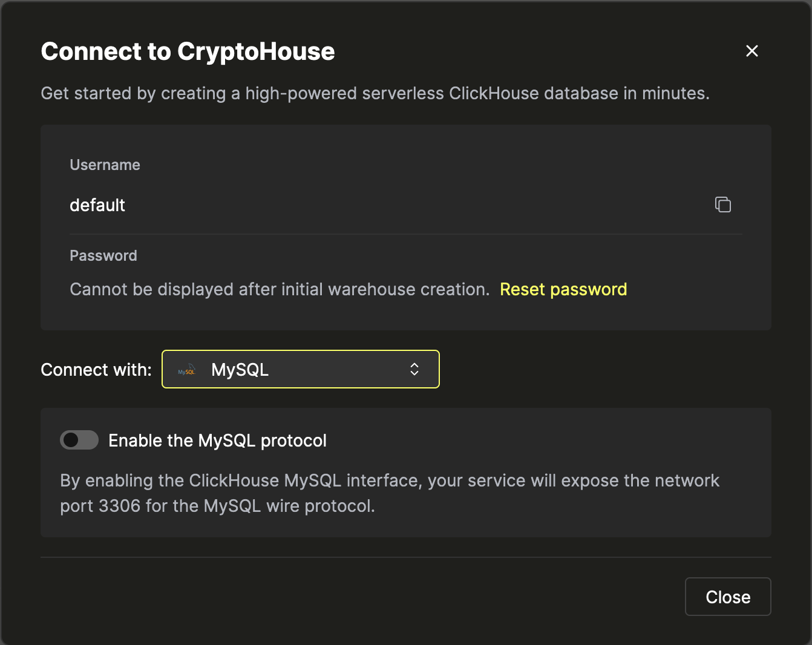Expand the MySQL connection method selector
This screenshot has width=812, height=645.
[x=301, y=369]
